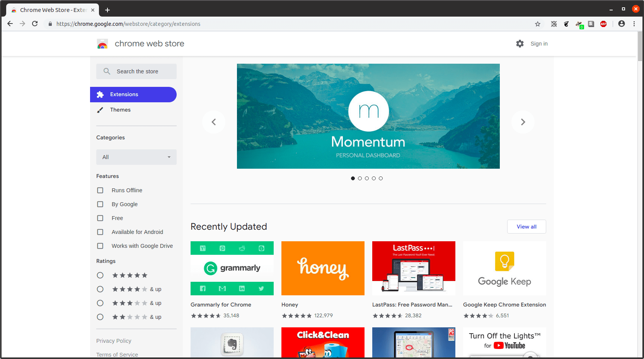Click the Momentum featured banner
The image size is (644, 359).
pyautogui.click(x=368, y=116)
